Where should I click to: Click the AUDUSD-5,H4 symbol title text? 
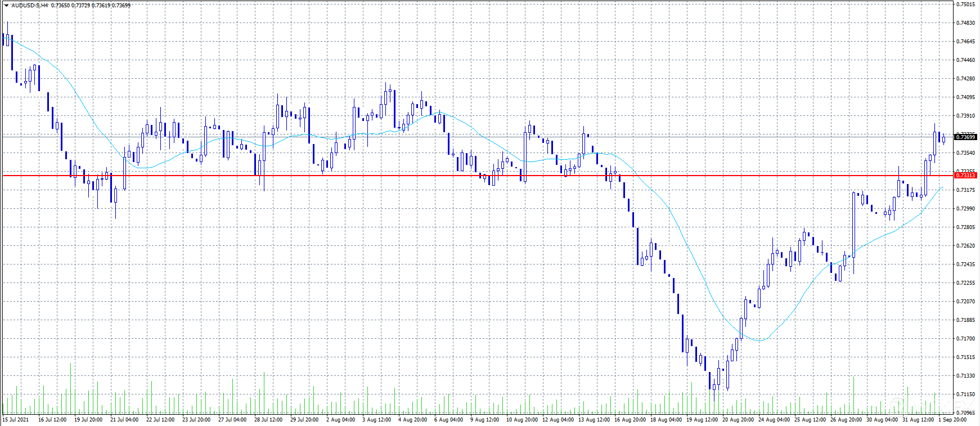29,5
